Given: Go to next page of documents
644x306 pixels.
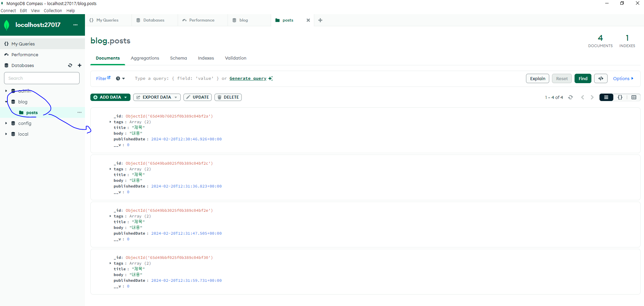Looking at the screenshot, I should point(592,97).
